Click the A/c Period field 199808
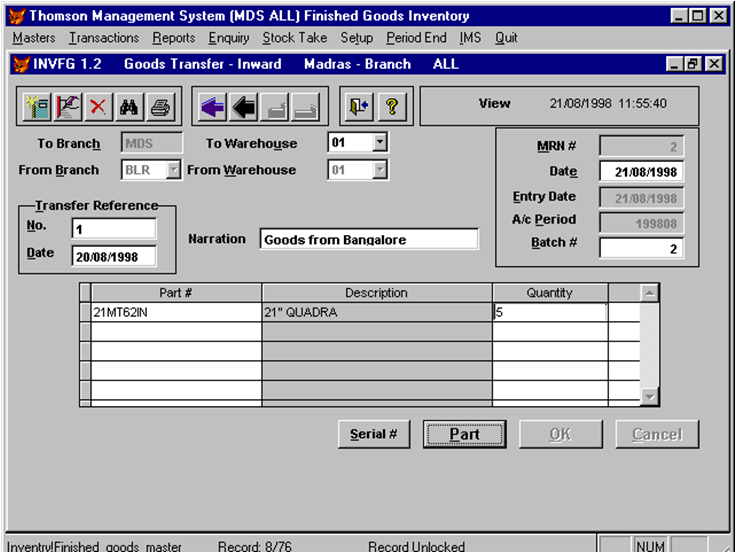The width and height of the screenshot is (736, 553). tap(641, 223)
